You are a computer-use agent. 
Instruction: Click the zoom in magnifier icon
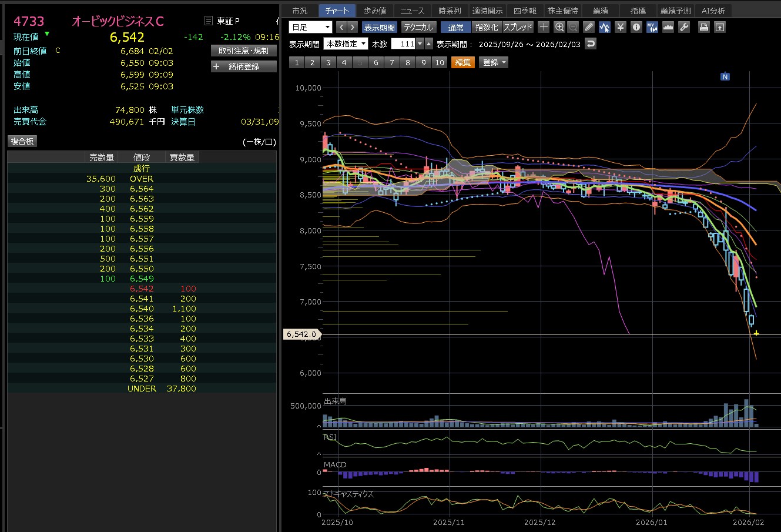(x=559, y=27)
